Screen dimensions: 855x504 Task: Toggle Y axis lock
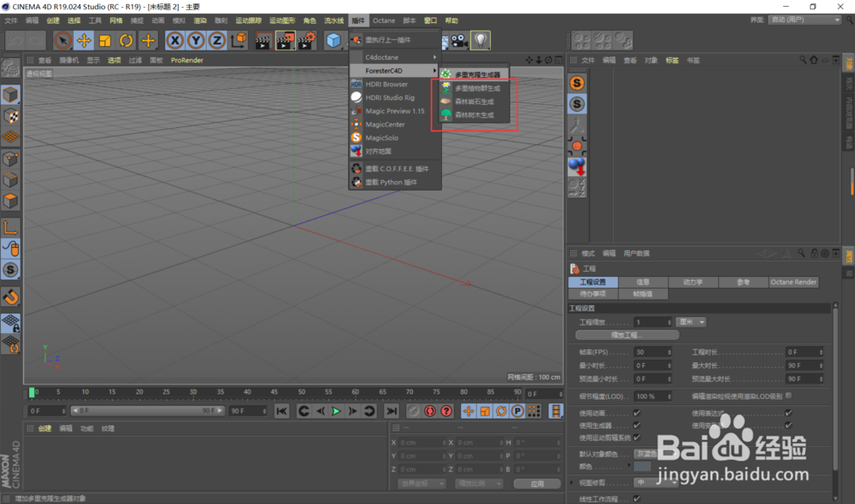pos(196,40)
